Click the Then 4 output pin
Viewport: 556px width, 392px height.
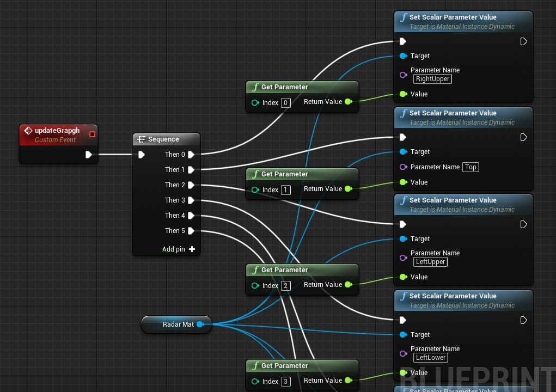click(x=191, y=216)
